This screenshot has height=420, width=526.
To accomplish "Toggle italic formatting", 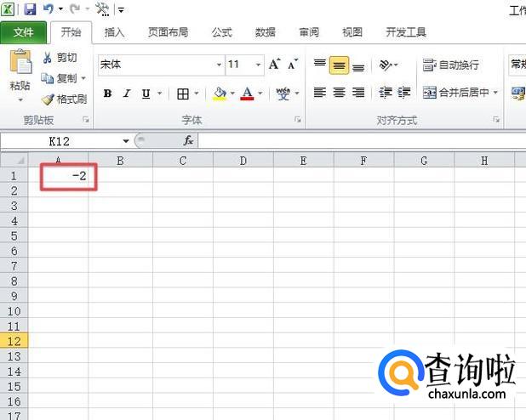I will (127, 94).
